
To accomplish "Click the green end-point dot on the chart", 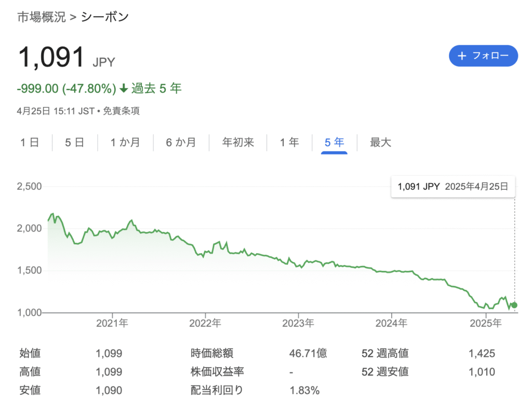I will pos(514,305).
